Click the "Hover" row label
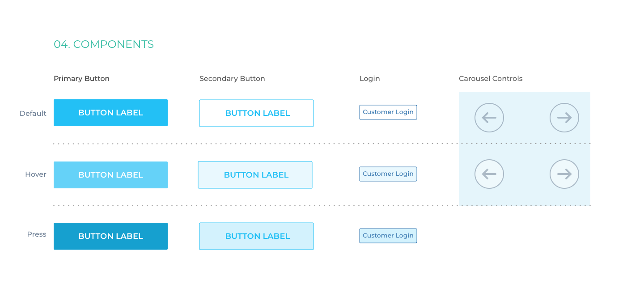The image size is (644, 306). 36,174
